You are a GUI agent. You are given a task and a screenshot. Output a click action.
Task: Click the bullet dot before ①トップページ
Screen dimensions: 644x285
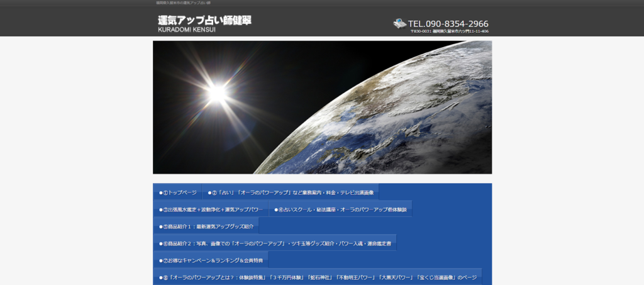coord(160,193)
